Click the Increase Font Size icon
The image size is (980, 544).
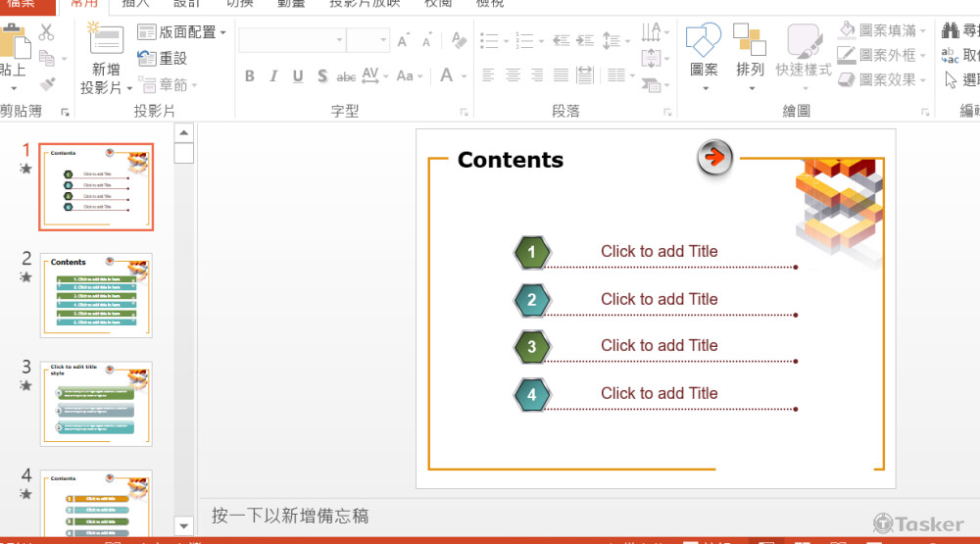coord(404,40)
